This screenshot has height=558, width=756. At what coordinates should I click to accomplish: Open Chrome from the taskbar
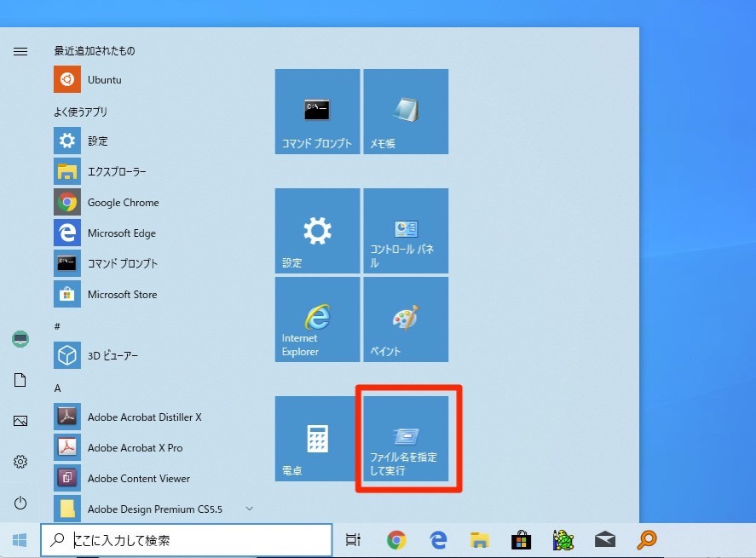[396, 540]
